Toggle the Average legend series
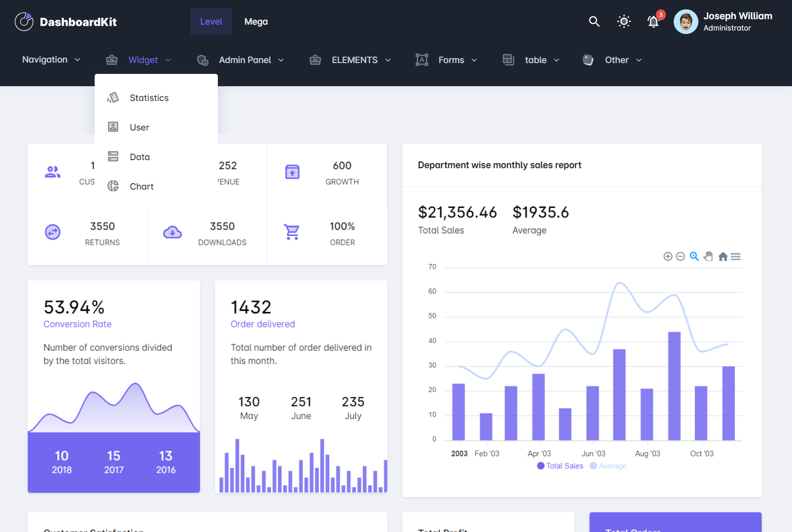Image resolution: width=792 pixels, height=532 pixels. 608,466
